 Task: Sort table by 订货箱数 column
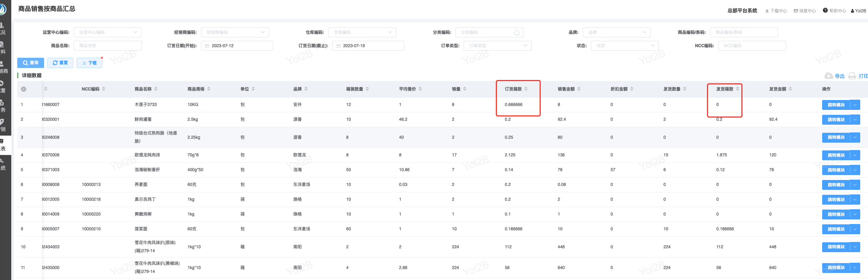pos(526,89)
